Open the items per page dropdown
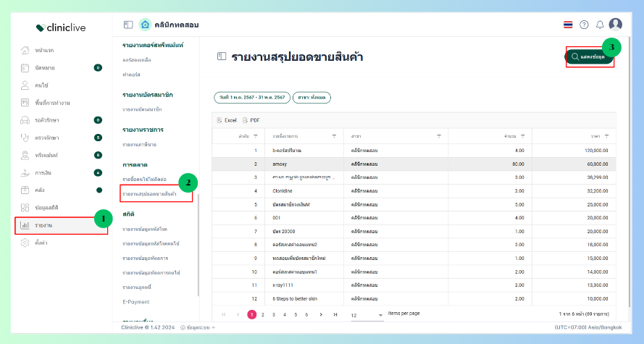This screenshot has width=644, height=344. click(367, 315)
